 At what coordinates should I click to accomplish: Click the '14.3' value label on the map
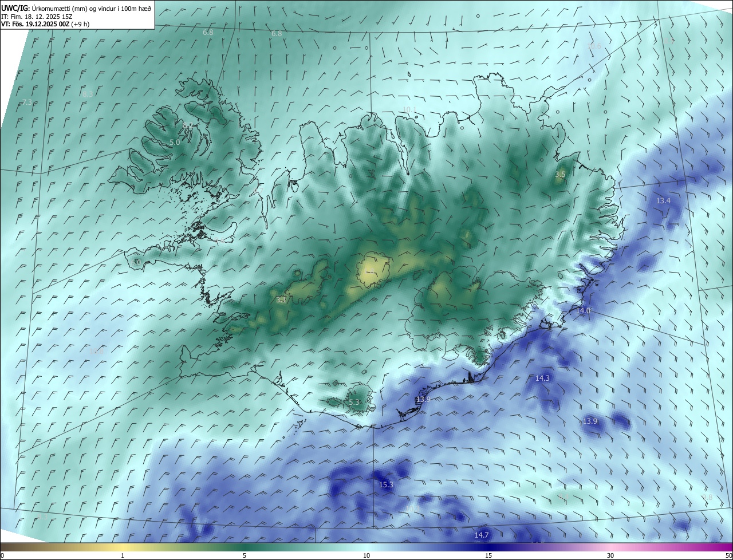point(542,378)
